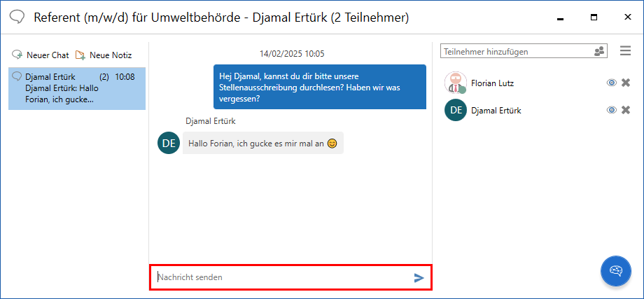Click the DE avatar beside the reply message
Image resolution: width=644 pixels, height=299 pixels.
[169, 143]
